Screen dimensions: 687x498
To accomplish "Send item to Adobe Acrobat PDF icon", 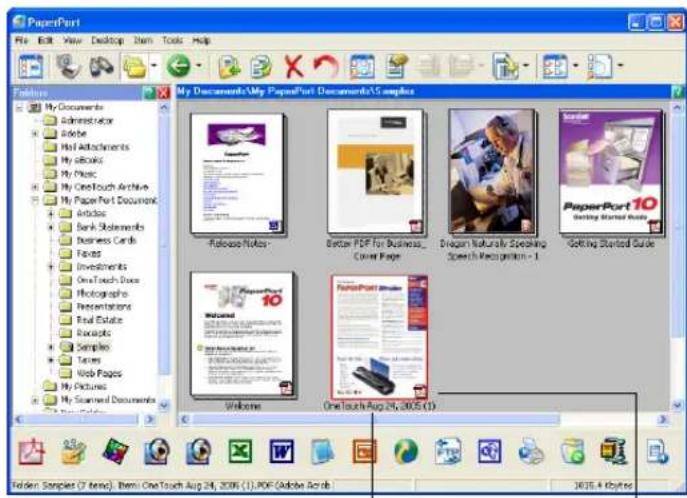I will pyautogui.click(x=32, y=452).
